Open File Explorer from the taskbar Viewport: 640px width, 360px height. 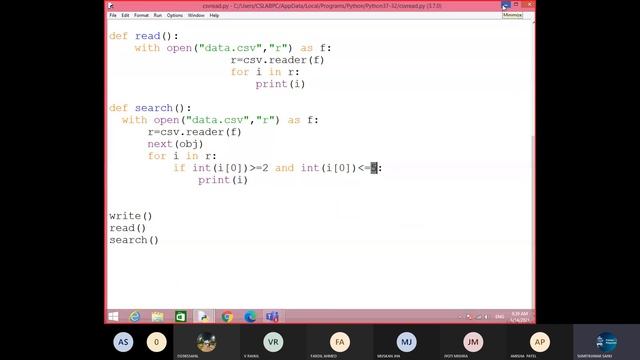[x=158, y=316]
